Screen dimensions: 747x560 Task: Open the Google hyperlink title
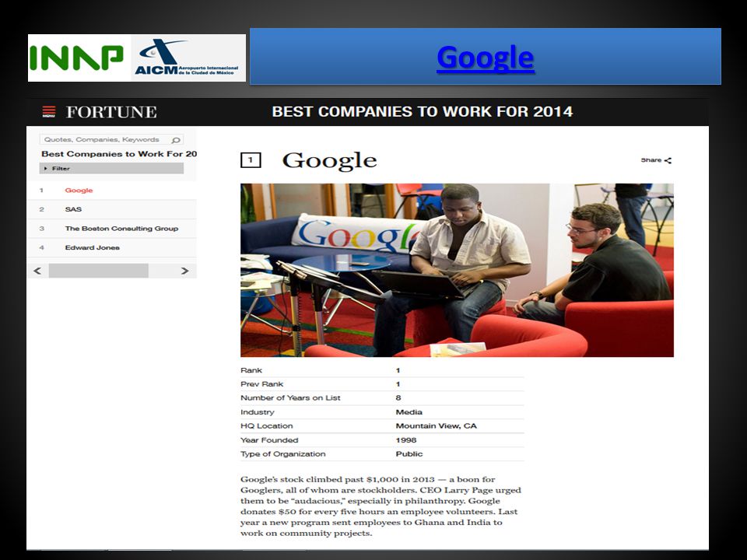click(485, 58)
